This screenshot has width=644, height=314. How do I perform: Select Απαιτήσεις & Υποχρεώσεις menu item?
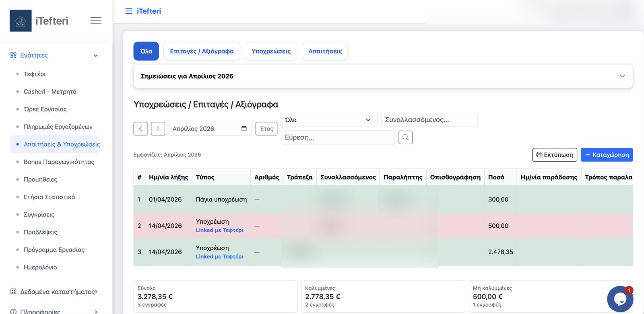tap(54, 144)
